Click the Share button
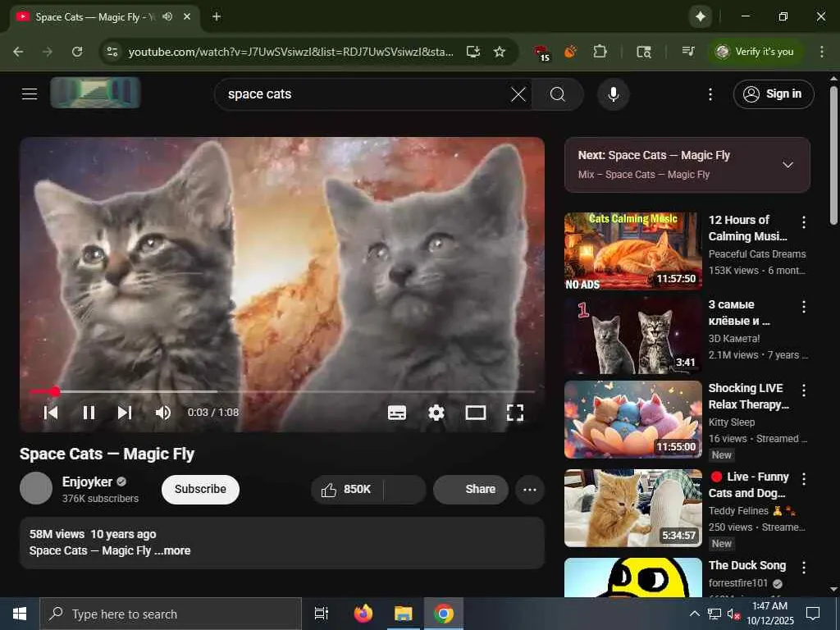 pos(471,489)
